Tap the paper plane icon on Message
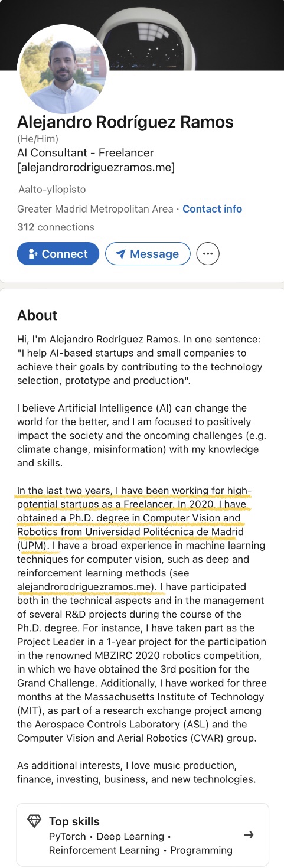 click(120, 254)
